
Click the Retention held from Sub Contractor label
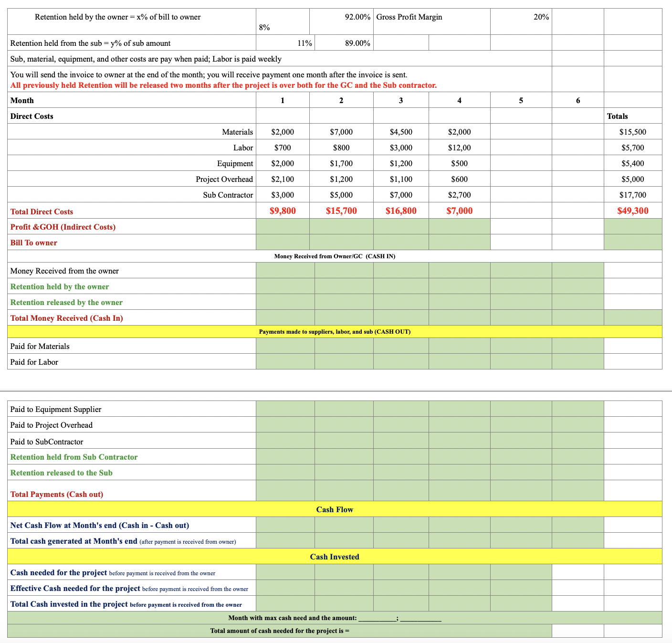[x=74, y=457]
